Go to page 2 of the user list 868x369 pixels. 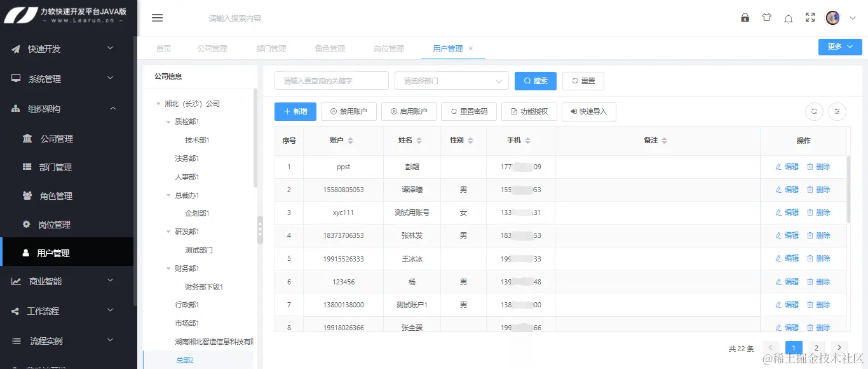[816, 348]
